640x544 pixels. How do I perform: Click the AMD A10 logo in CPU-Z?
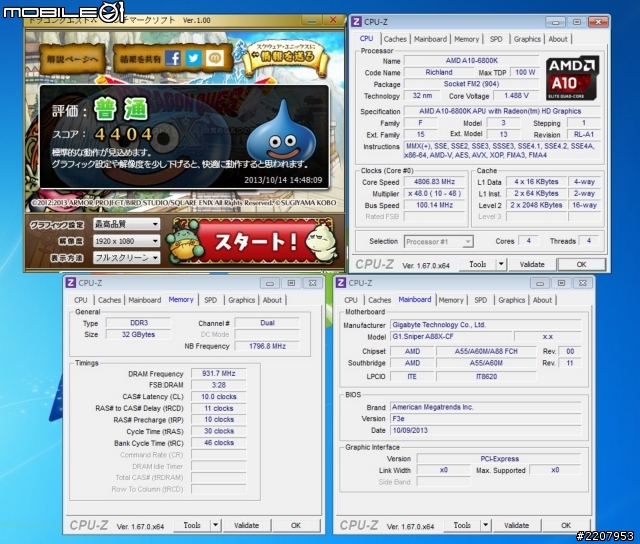(573, 78)
